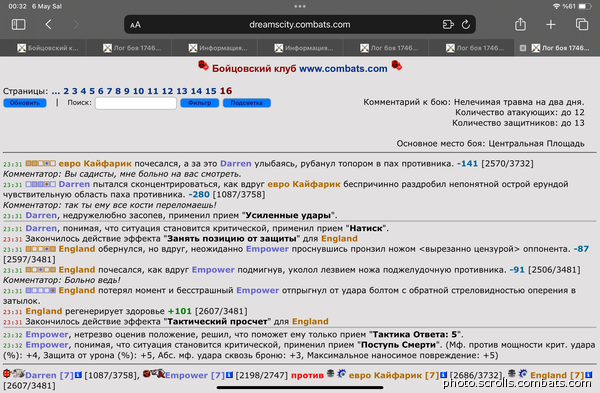
Task: Go back with the browser back arrow
Action: coord(48,24)
